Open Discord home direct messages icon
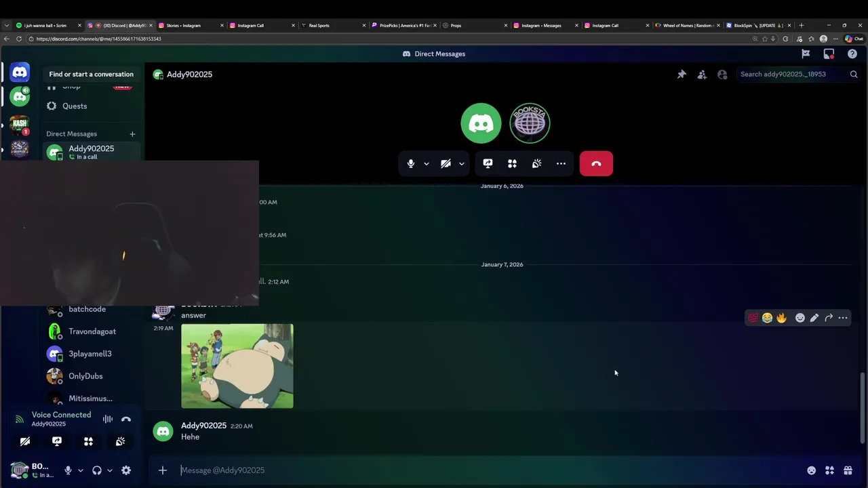868x488 pixels. coord(20,72)
